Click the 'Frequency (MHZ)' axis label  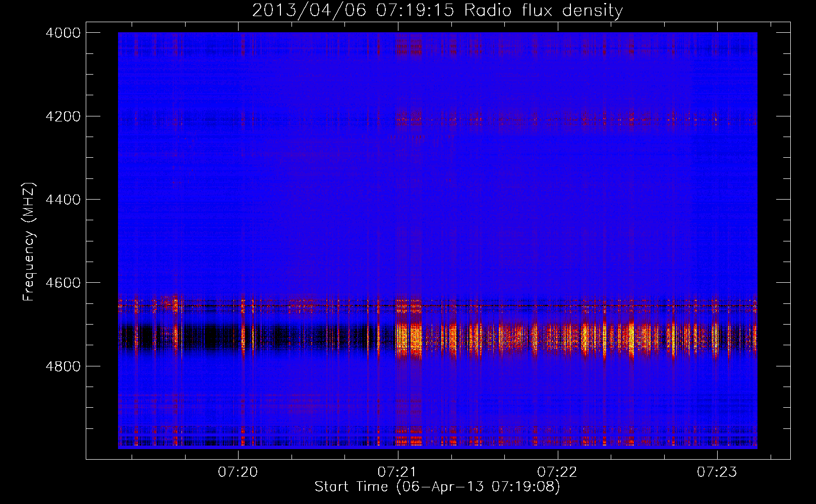[29, 242]
